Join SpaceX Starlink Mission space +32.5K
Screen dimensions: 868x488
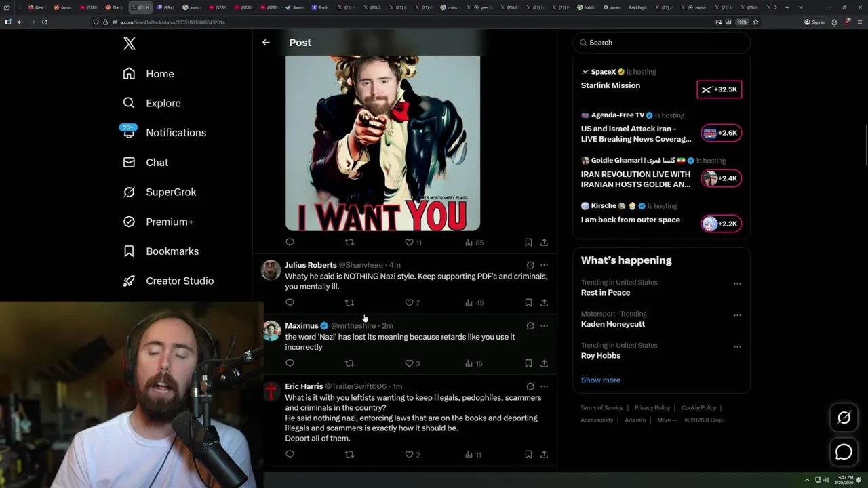point(719,89)
